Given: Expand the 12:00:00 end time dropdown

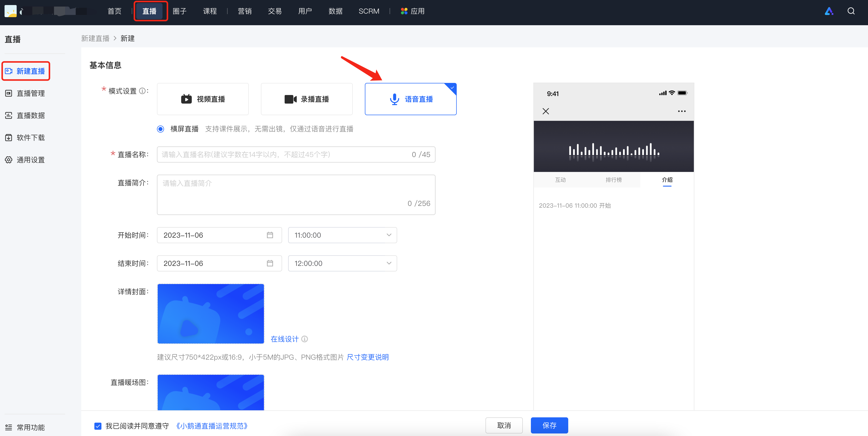Looking at the screenshot, I should click(x=342, y=263).
